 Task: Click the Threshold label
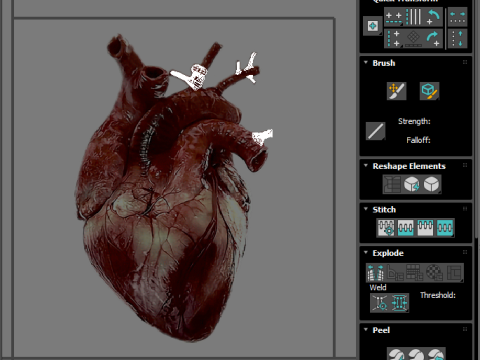tap(438, 295)
